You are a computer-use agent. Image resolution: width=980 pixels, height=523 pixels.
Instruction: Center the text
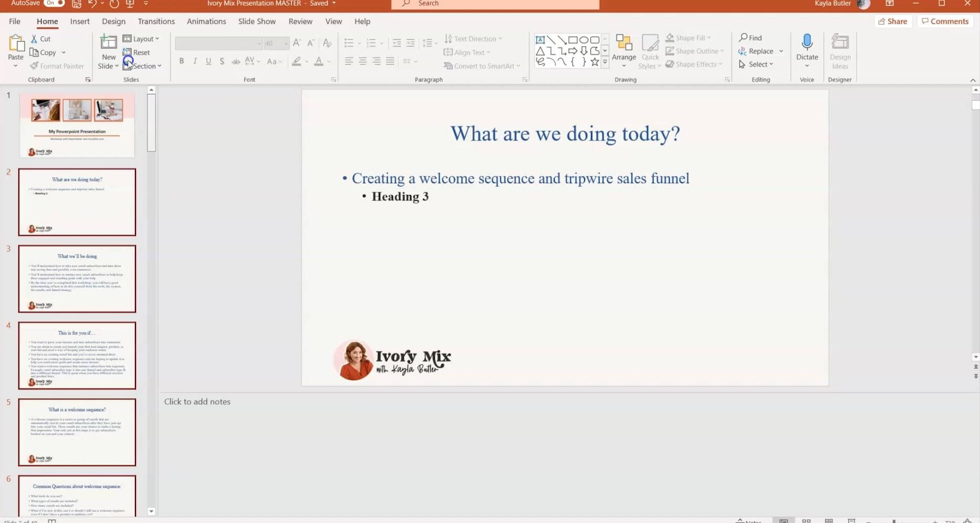(362, 61)
